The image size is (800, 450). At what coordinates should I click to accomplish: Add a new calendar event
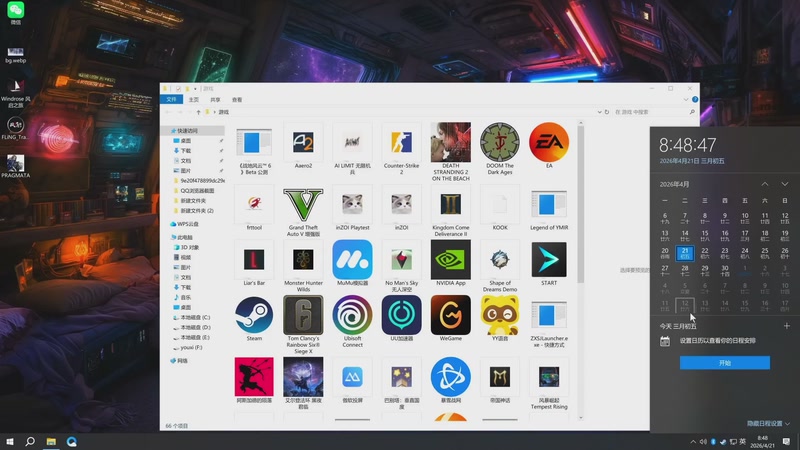click(x=786, y=326)
